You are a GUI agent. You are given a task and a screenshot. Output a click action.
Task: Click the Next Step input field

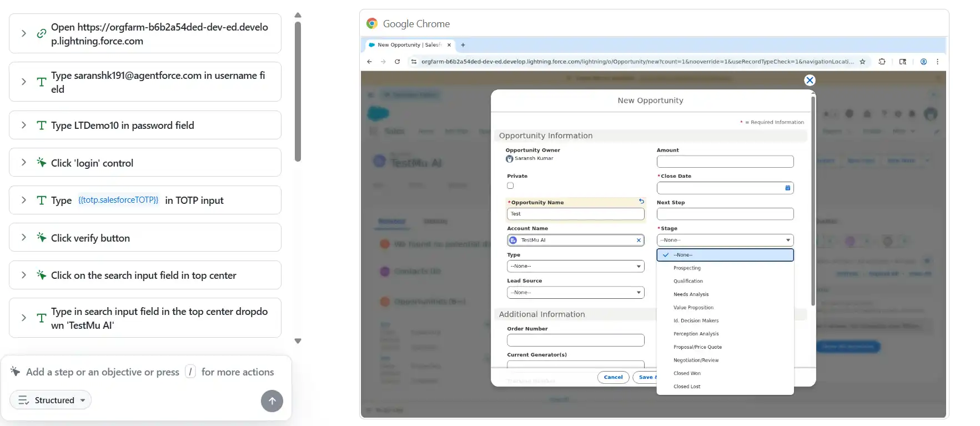pyautogui.click(x=725, y=214)
